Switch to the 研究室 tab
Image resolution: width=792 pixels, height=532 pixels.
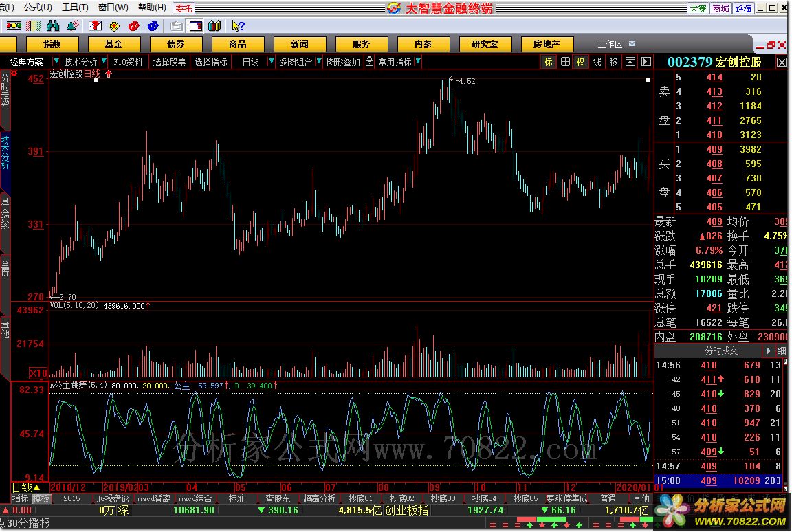click(x=485, y=44)
